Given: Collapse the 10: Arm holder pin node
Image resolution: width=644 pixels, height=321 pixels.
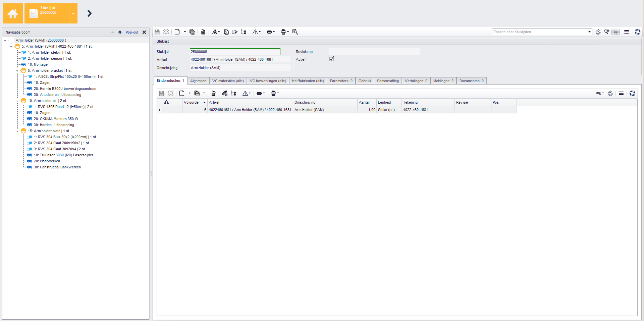Looking at the screenshot, I should [x=17, y=101].
